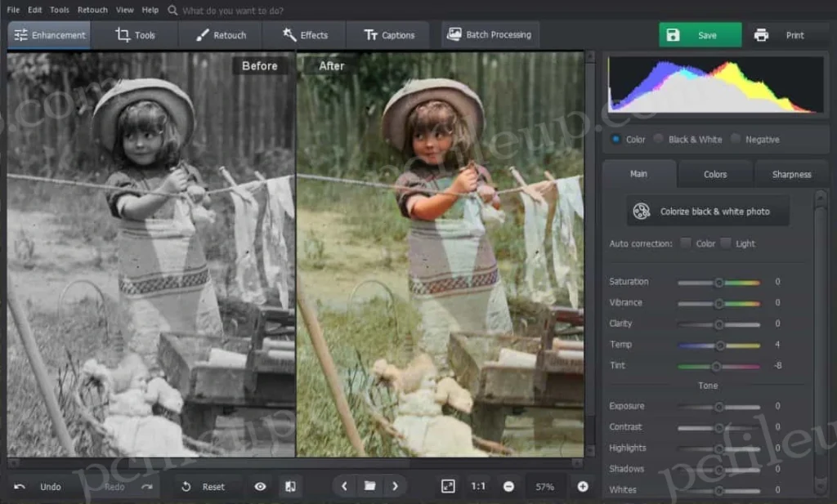Open the Tools menu
This screenshot has width=837, height=504.
(58, 10)
